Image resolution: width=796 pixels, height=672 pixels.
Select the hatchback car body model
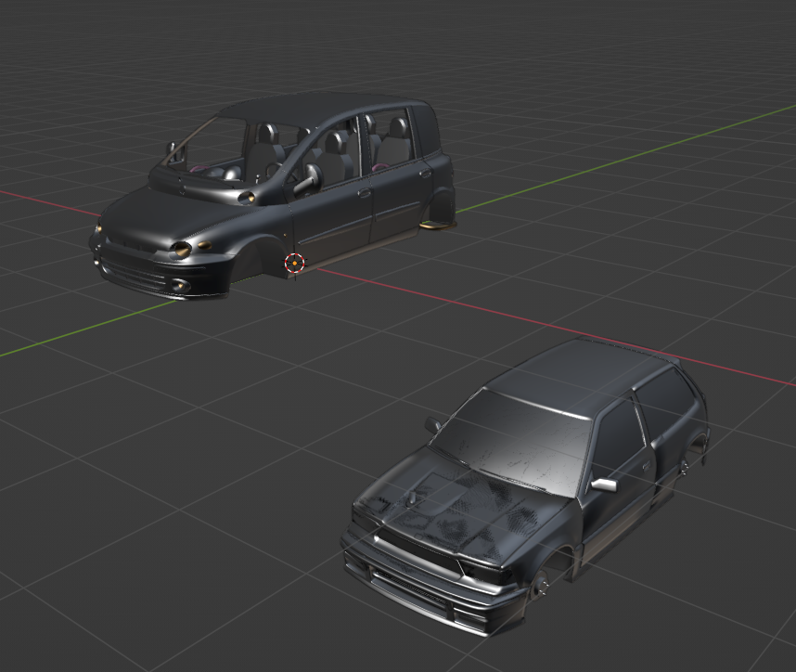point(525,485)
